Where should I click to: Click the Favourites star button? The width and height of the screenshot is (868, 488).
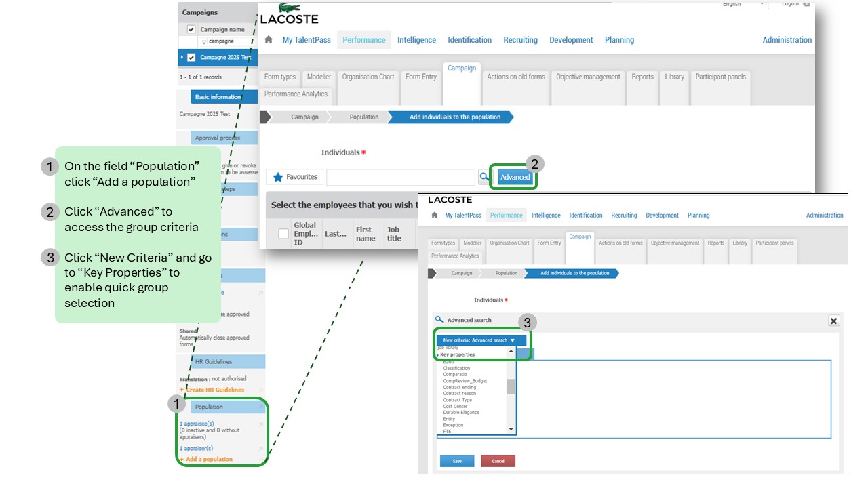(x=295, y=177)
